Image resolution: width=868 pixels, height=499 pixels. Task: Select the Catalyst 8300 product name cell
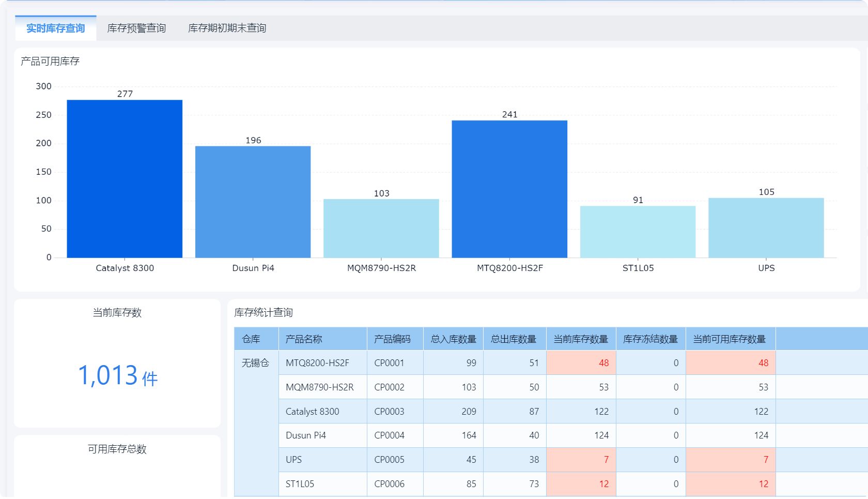click(323, 412)
